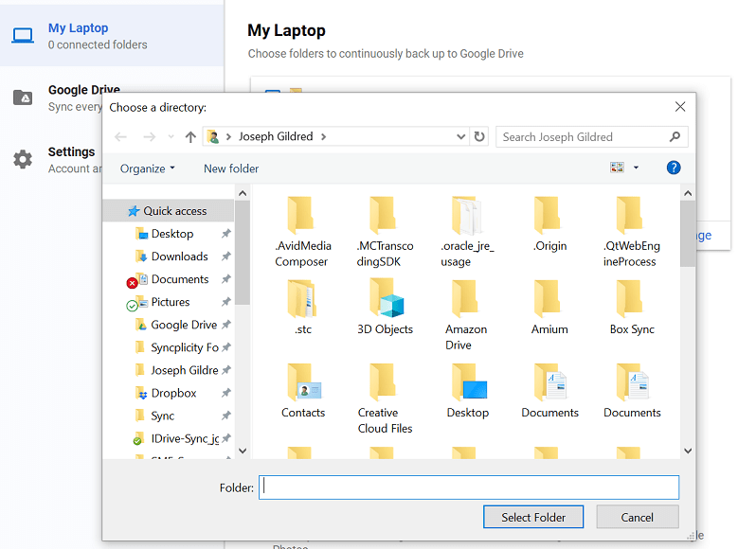This screenshot has width=756, height=549.
Task: Select the Desktop folder in file list
Action: pyautogui.click(x=468, y=391)
